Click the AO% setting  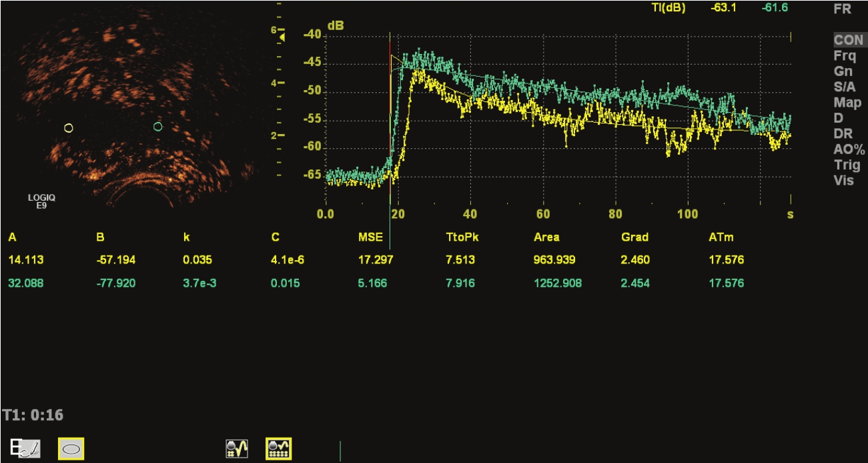pos(849,149)
